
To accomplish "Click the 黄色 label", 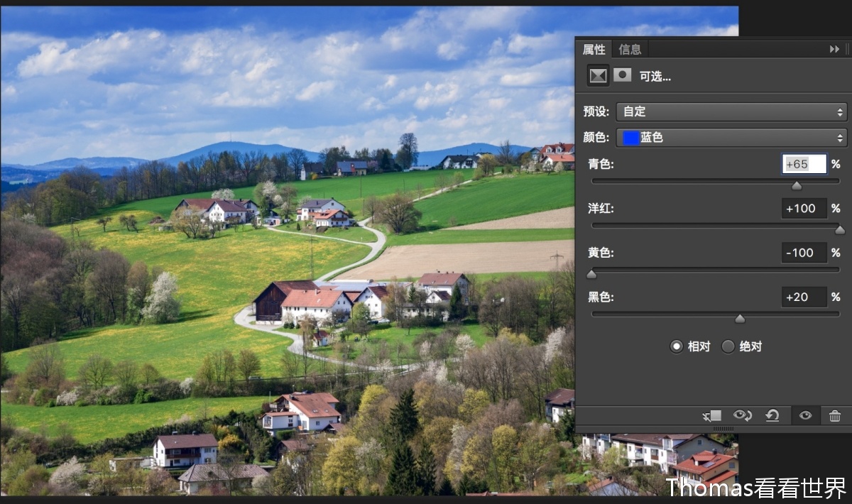I will click(x=601, y=253).
